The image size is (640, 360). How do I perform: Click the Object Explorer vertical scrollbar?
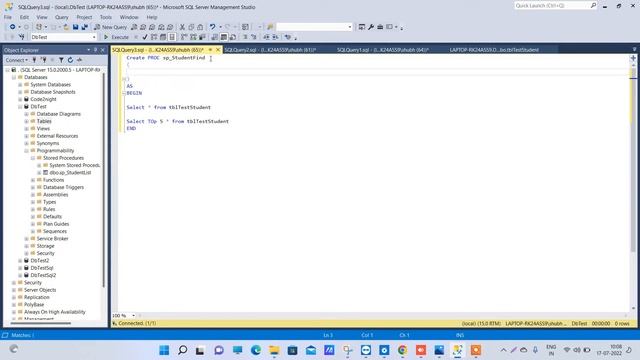click(104, 180)
